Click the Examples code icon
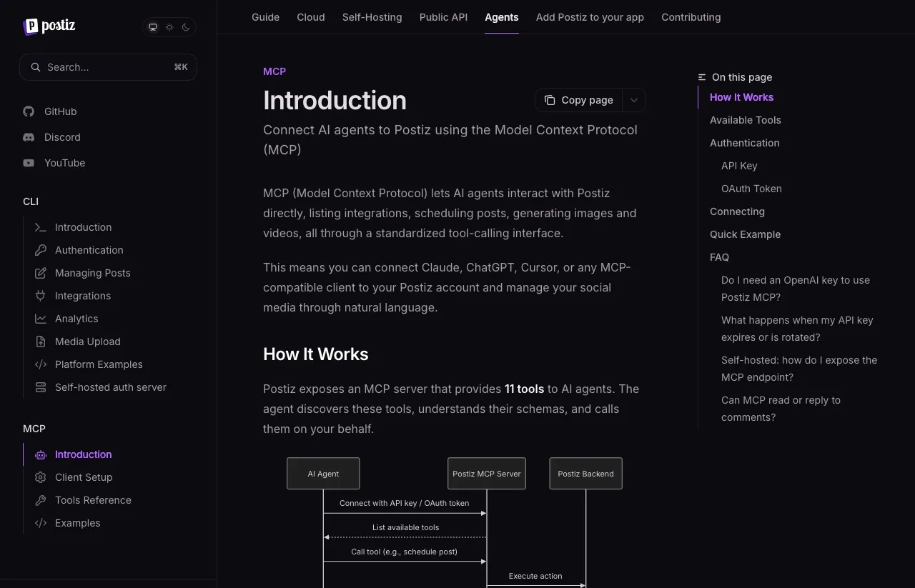The height and width of the screenshot is (588, 915). click(41, 523)
